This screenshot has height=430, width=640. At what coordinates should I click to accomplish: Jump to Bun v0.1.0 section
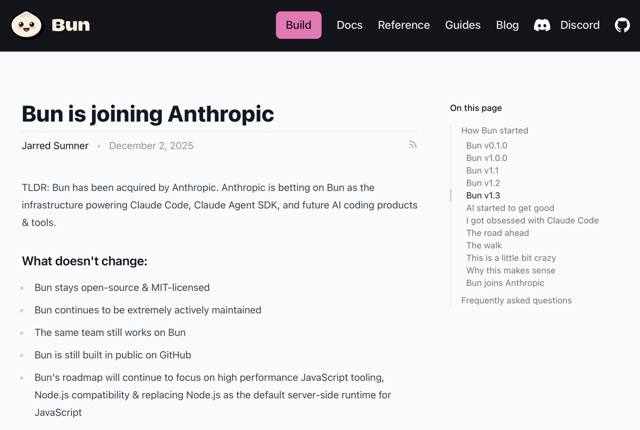pos(486,145)
